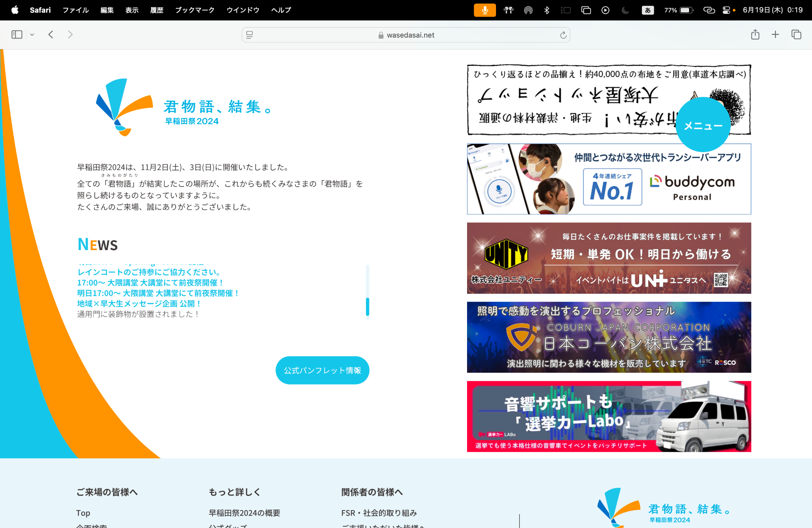This screenshot has width=812, height=528.
Task: Click the NEWS section heading
Action: (98, 245)
